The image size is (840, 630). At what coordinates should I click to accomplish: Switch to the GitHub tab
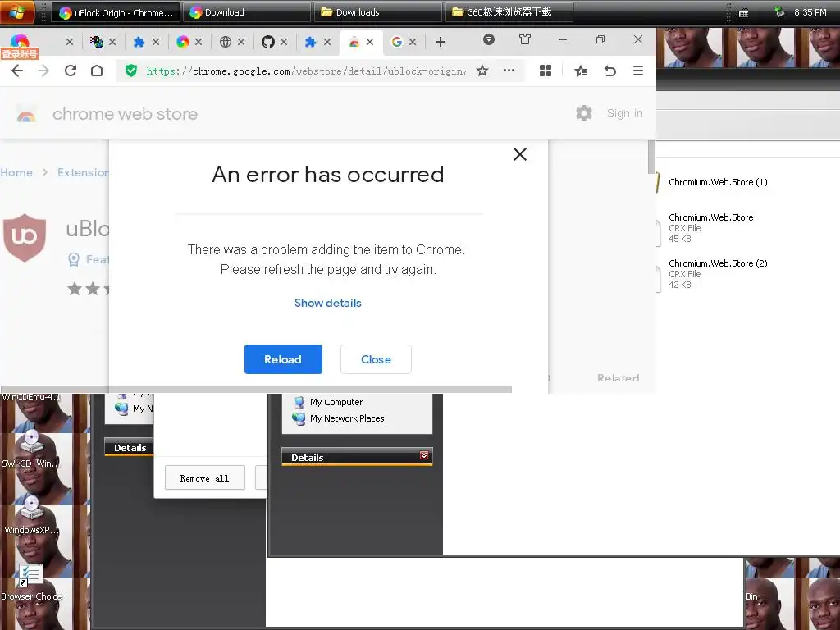268,42
